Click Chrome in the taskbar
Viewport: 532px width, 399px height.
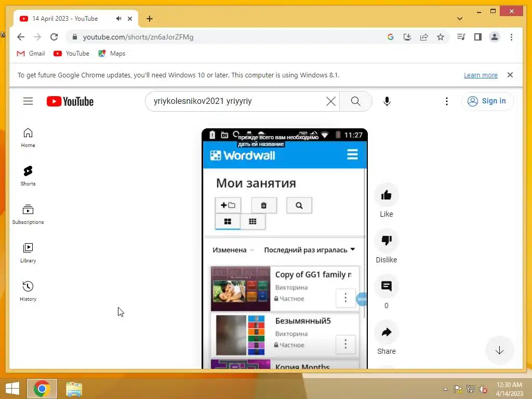pos(42,389)
